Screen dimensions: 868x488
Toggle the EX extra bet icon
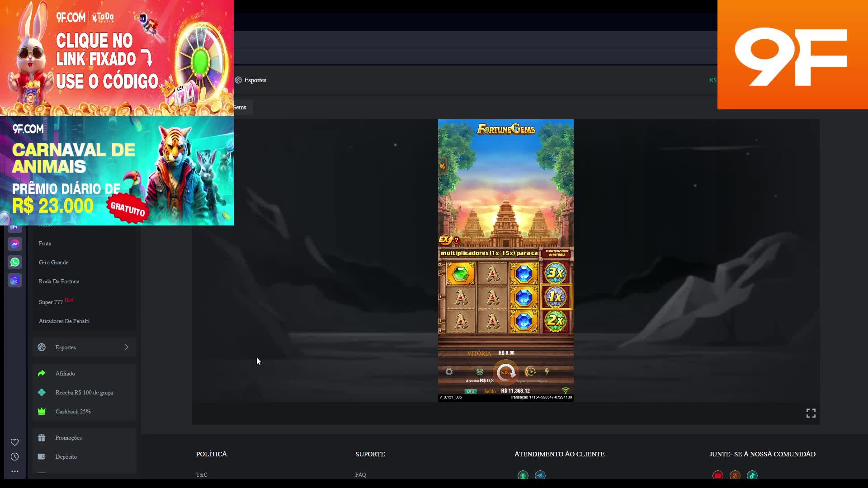point(445,239)
